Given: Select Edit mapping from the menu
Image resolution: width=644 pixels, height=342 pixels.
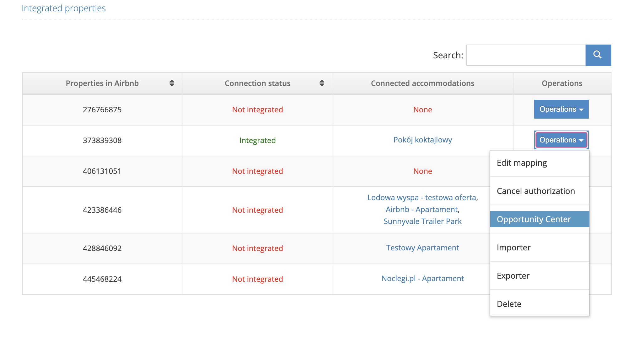Looking at the screenshot, I should (x=522, y=163).
